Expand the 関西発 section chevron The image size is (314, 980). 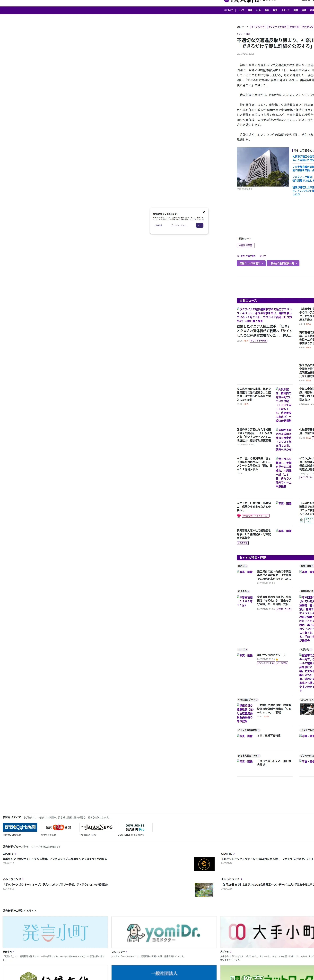[246, 566]
